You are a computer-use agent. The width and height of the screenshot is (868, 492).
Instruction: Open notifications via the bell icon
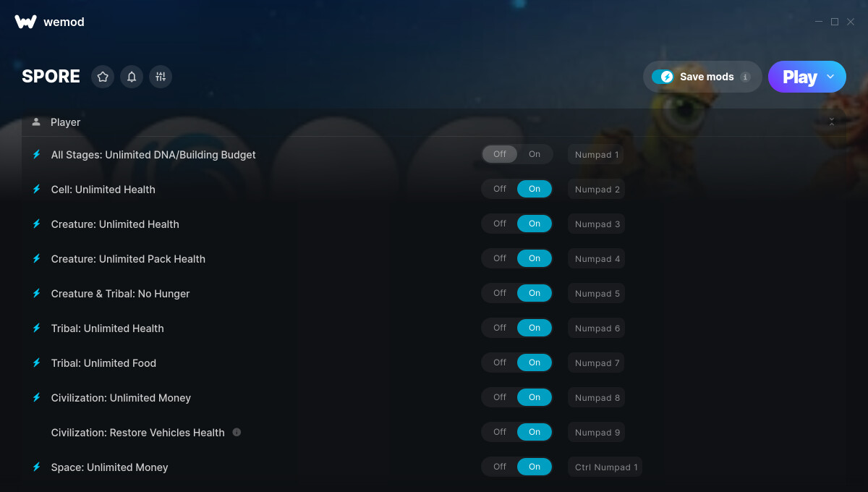132,77
